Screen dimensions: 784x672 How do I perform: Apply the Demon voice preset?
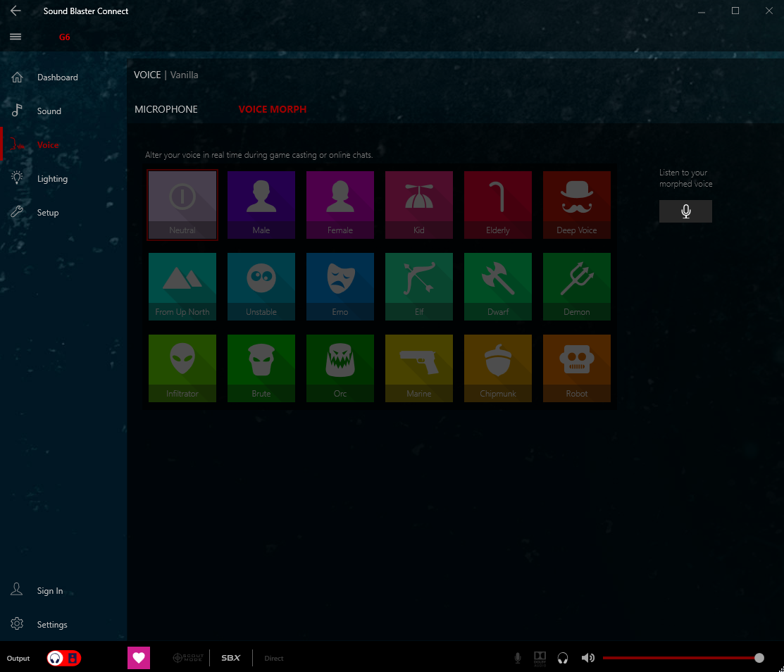click(576, 287)
